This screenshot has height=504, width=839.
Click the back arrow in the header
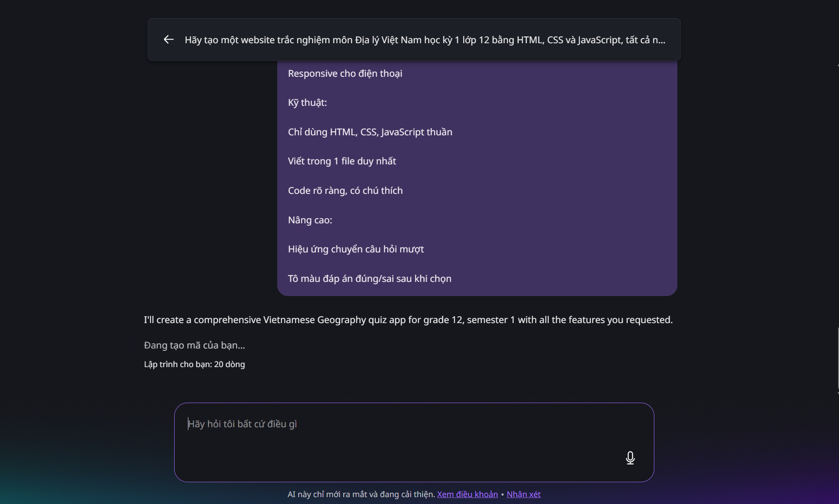point(169,40)
